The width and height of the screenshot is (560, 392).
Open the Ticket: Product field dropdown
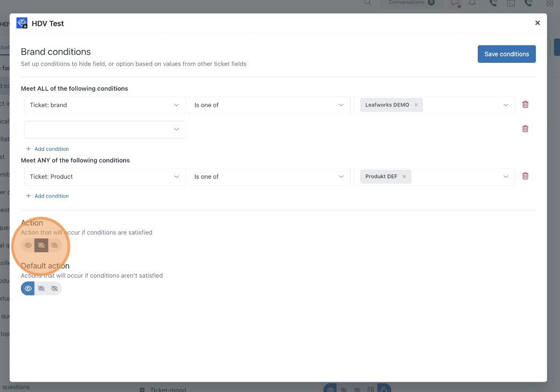tap(105, 177)
